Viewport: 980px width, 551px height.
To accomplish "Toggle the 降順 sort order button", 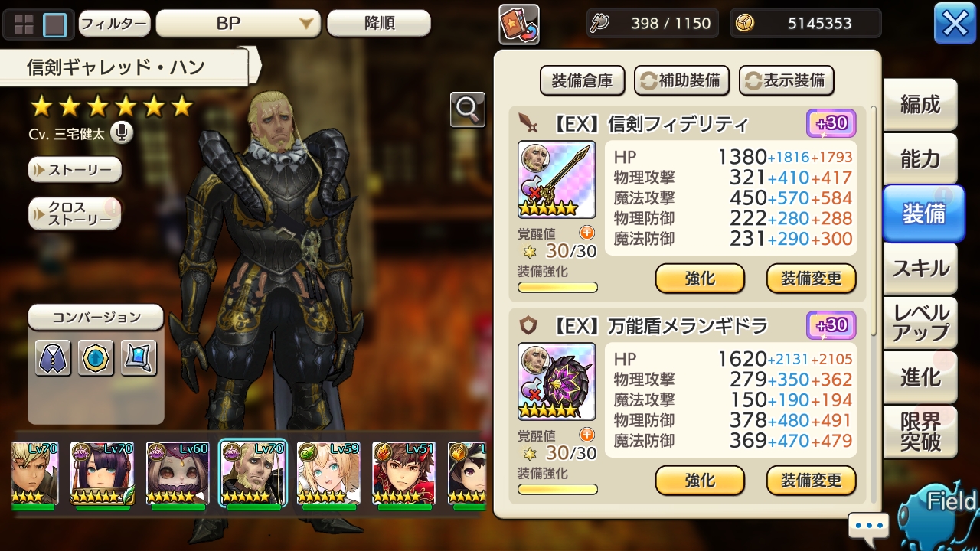I will click(x=379, y=24).
